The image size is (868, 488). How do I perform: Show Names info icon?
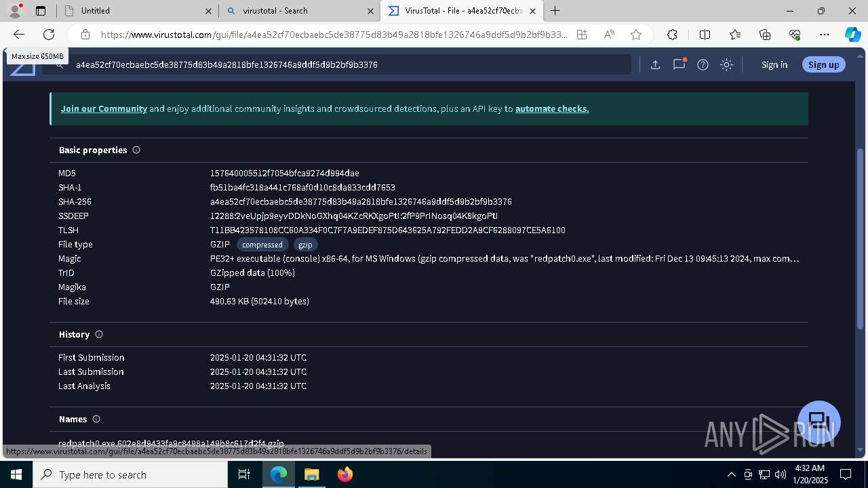click(x=96, y=419)
